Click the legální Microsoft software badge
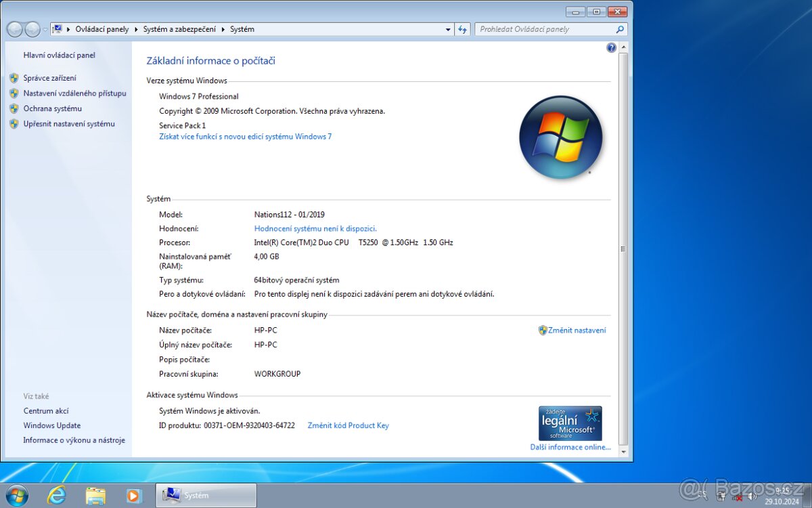 [570, 423]
